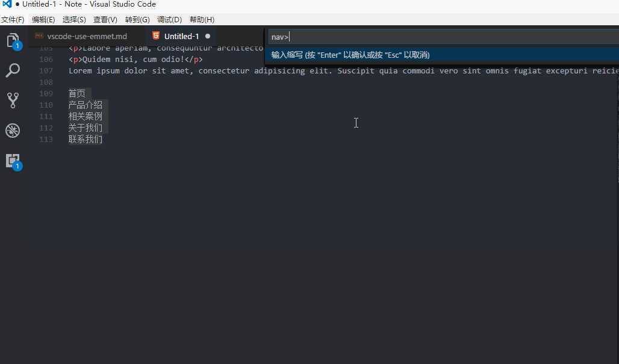Click line number 113 in gutter

(x=46, y=139)
